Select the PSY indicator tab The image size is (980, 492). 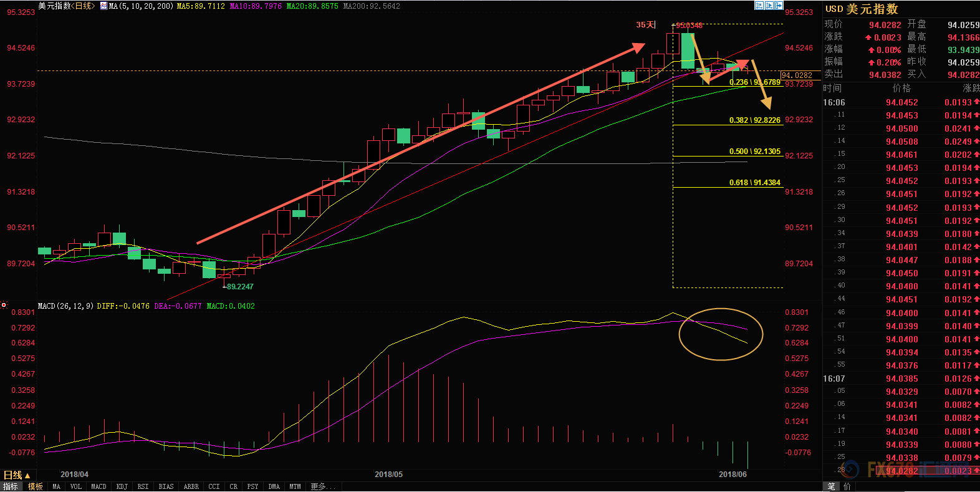(252, 486)
